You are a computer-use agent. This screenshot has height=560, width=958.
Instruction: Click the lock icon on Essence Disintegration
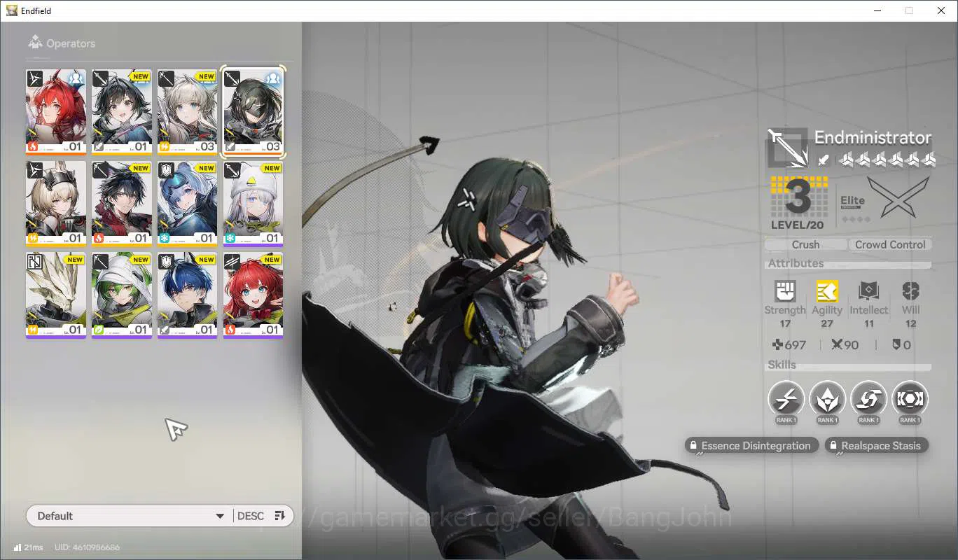693,446
